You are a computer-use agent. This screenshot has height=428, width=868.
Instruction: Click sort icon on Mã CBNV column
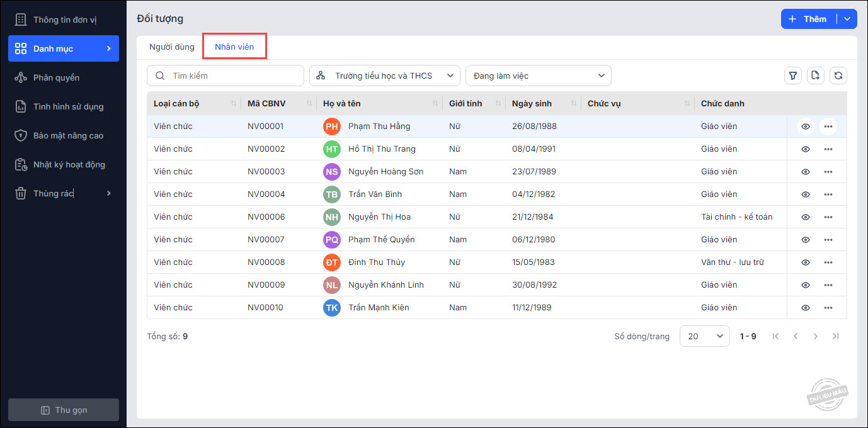[309, 103]
